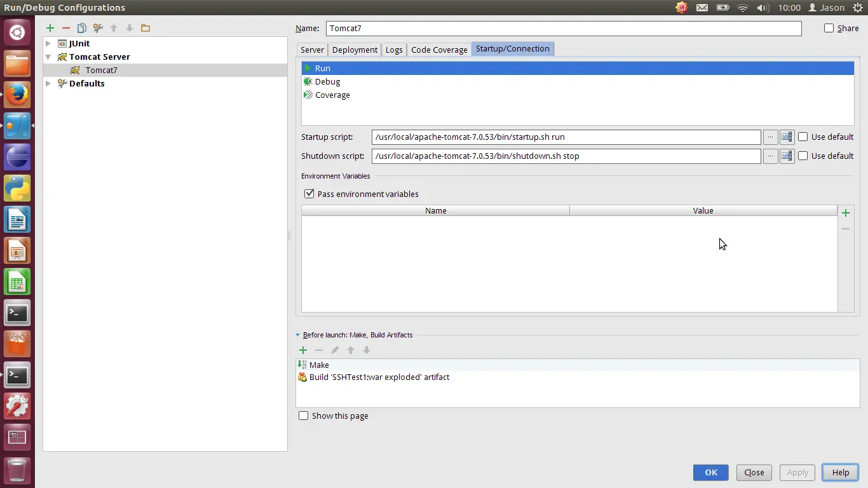Viewport: 868px width, 488px height.
Task: Move before launch task up
Action: pos(351,350)
